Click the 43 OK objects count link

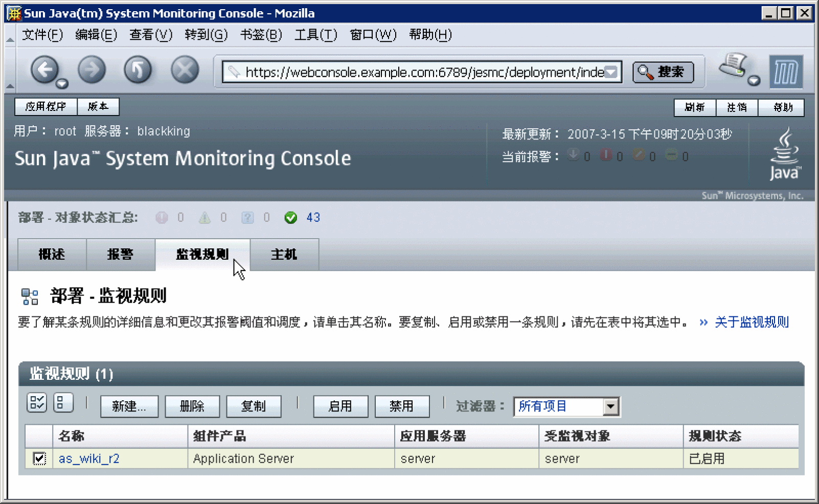313,218
